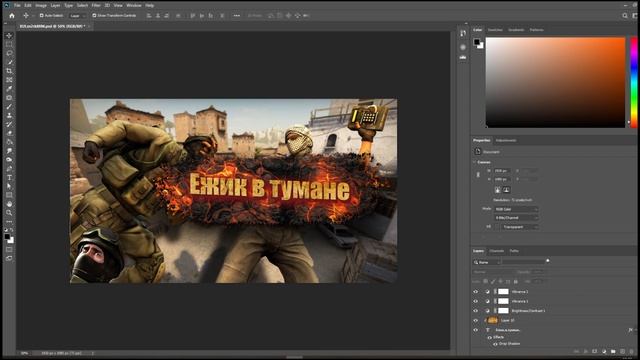640x360 pixels.
Task: Select the Path Selection tool
Action: (9, 187)
